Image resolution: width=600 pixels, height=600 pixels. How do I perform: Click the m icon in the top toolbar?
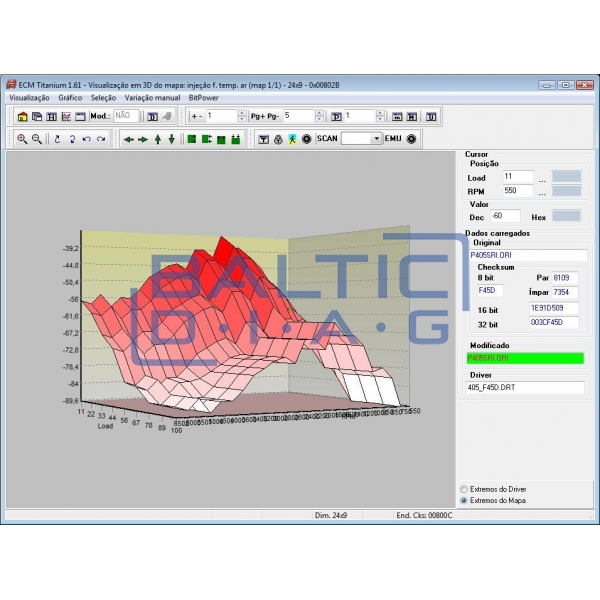tap(397, 116)
